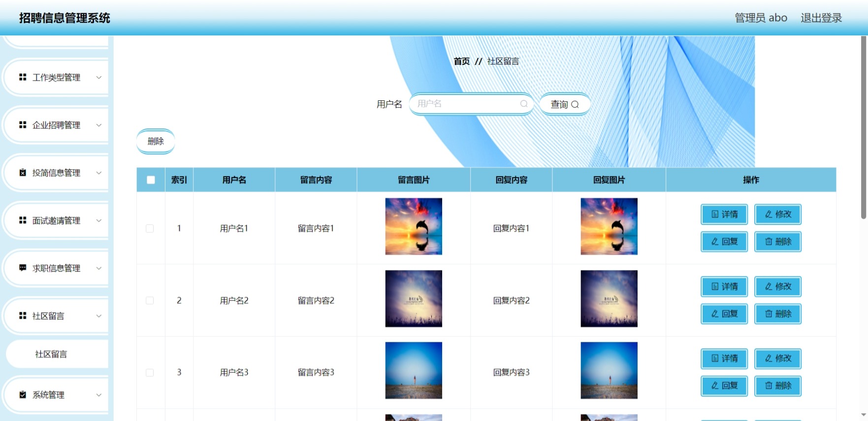Click 退出登录 link
The width and height of the screenshot is (868, 421).
tap(821, 18)
